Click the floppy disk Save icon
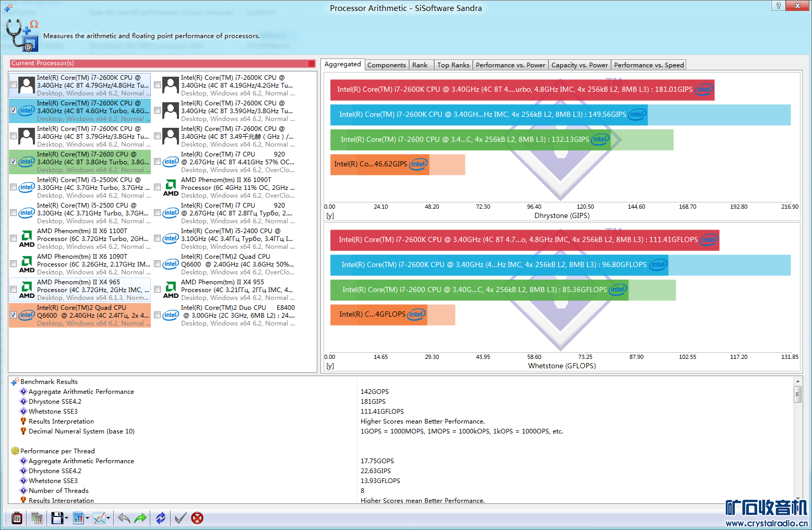This screenshot has height=530, width=812. coord(57,518)
